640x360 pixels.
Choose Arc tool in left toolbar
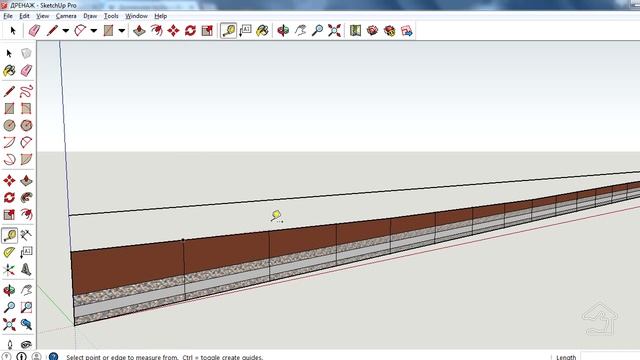pyautogui.click(x=9, y=142)
